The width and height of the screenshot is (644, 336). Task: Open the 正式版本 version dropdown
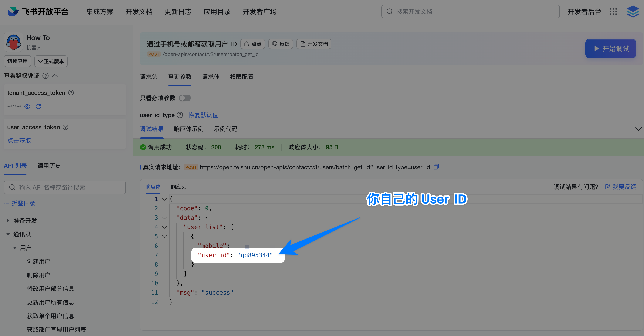(51, 61)
